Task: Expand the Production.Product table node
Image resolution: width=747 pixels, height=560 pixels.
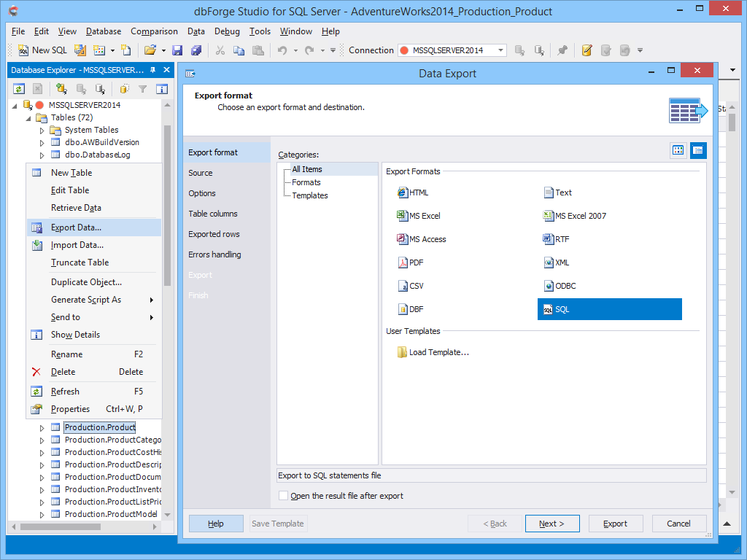Action: (42, 427)
